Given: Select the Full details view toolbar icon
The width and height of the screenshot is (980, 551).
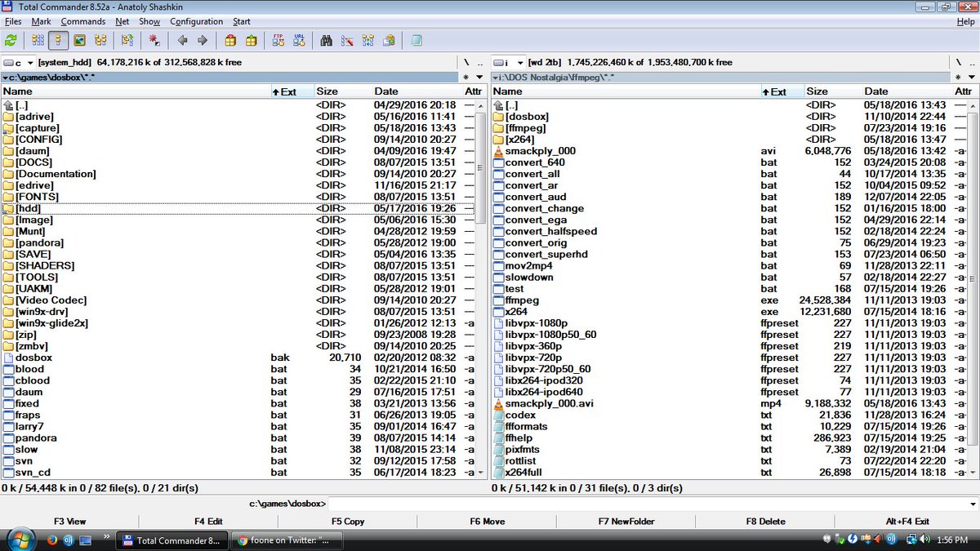Looking at the screenshot, I should pos(58,40).
